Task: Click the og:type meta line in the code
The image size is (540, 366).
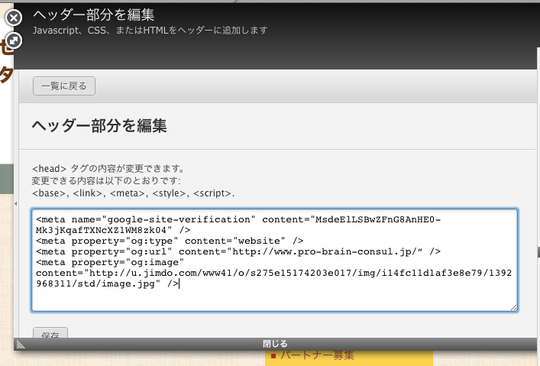Action: point(169,241)
